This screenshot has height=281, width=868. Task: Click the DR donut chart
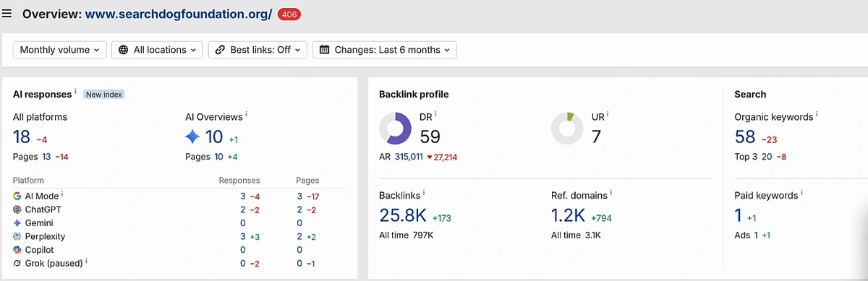[395, 129]
